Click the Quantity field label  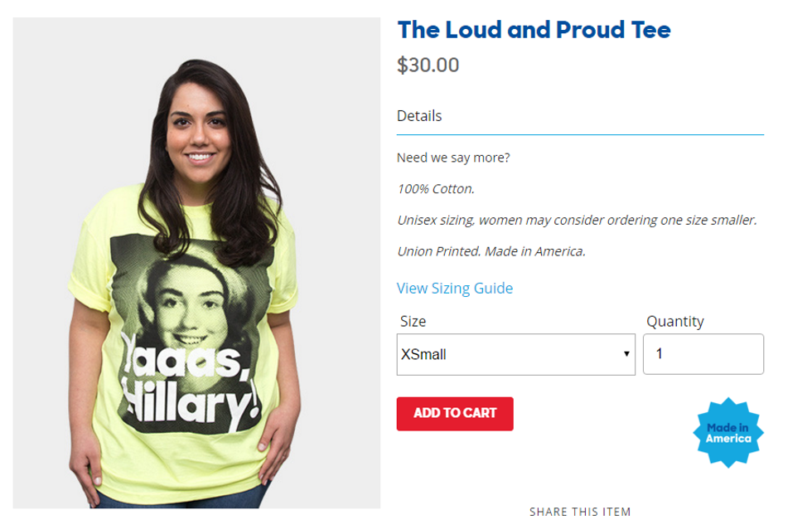(674, 322)
